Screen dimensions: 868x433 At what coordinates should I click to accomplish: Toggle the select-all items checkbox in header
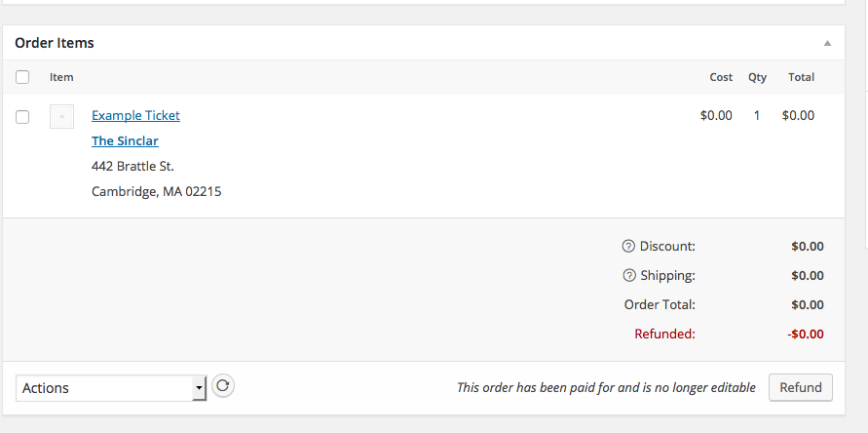point(23,78)
